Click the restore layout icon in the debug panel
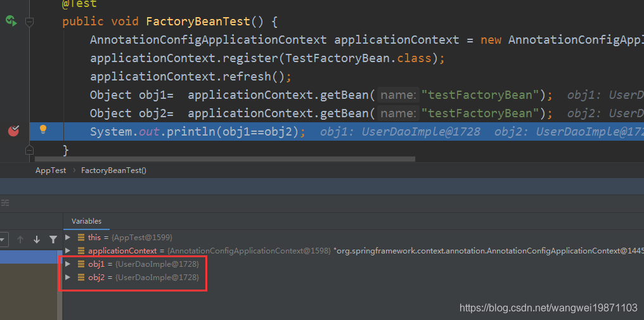The height and width of the screenshot is (320, 644). [x=5, y=203]
